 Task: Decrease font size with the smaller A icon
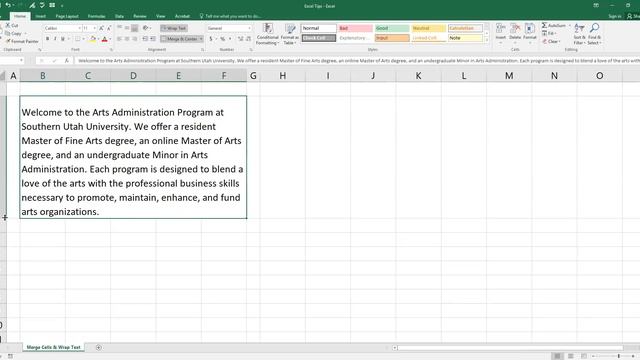(109, 28)
